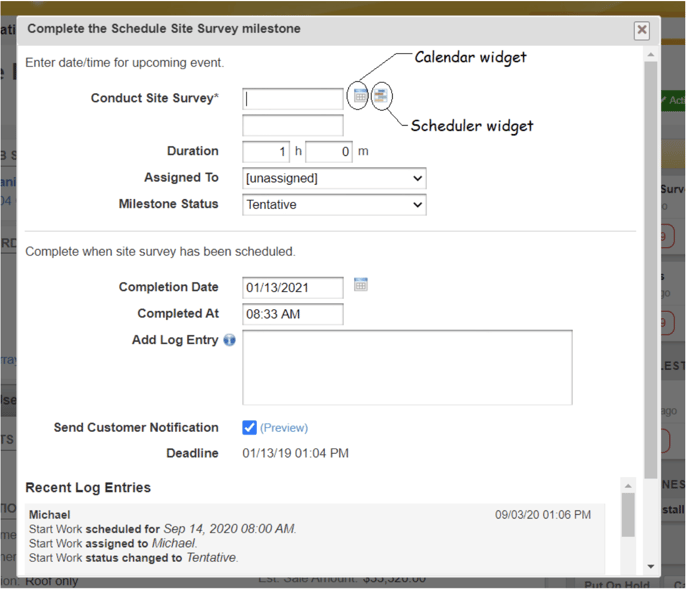
Task: Click the Conduct Site Survey time field
Action: (293, 125)
